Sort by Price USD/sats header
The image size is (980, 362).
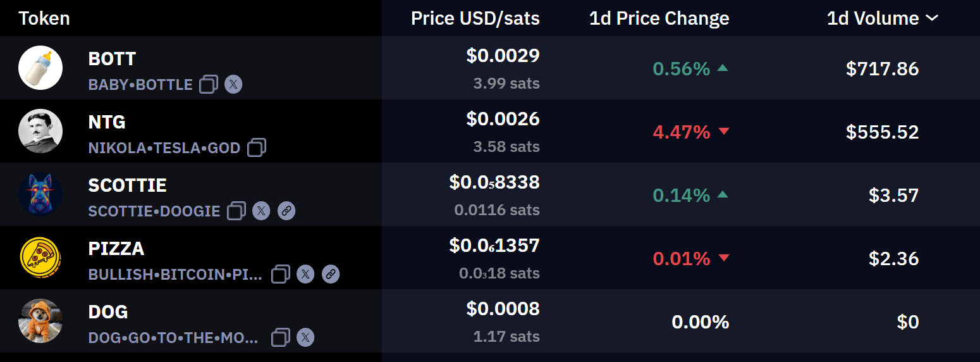475,18
